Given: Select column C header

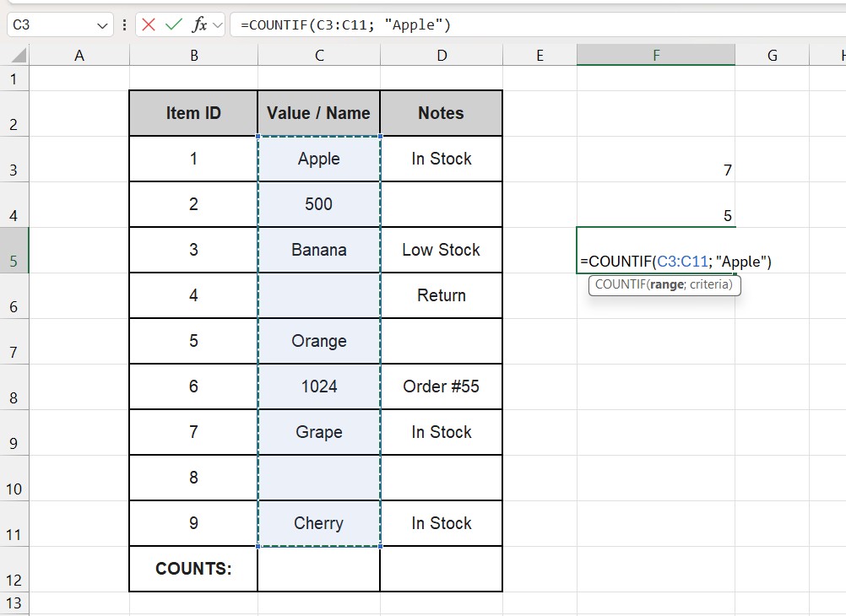Looking at the screenshot, I should (x=319, y=56).
